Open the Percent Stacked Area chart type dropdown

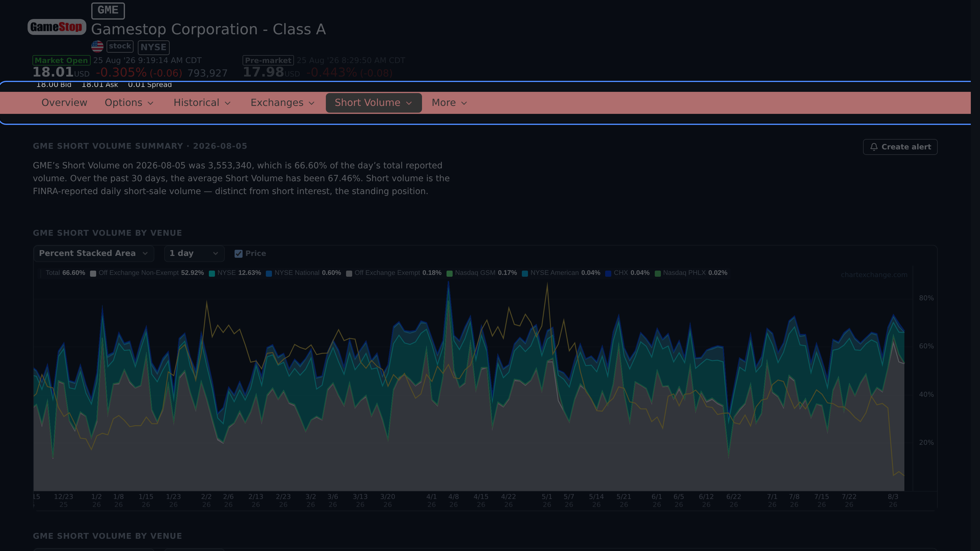tap(94, 253)
